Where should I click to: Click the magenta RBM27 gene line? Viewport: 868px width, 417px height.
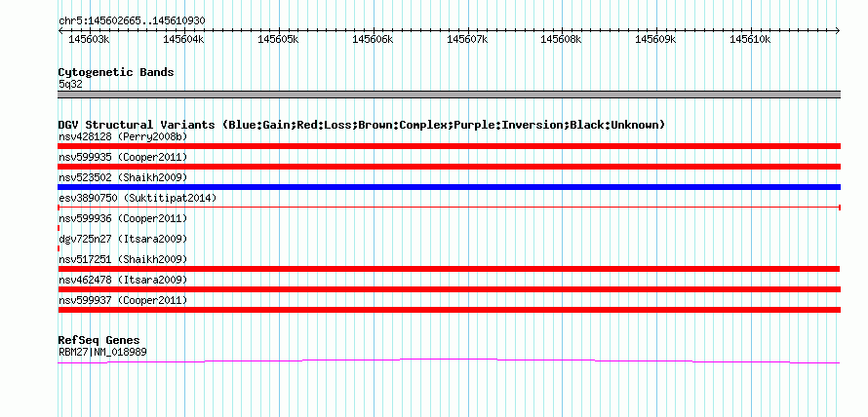coord(449,361)
